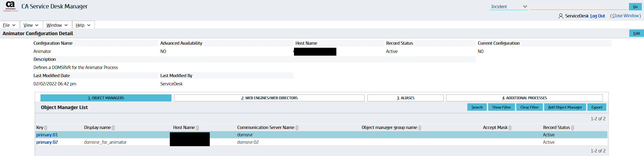The height and width of the screenshot is (156, 644).
Task: Sort table by Record Status arrows
Action: pyautogui.click(x=573, y=128)
